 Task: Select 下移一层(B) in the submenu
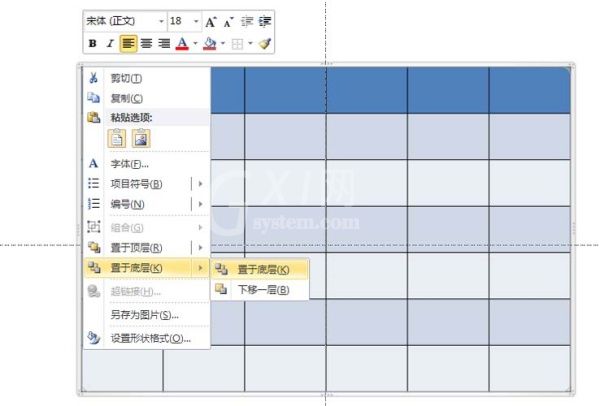click(260, 290)
